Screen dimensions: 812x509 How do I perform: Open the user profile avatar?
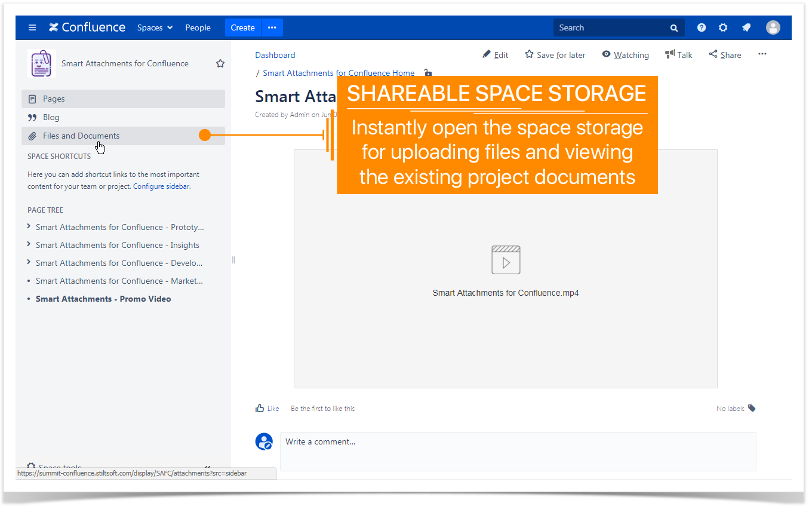[x=773, y=27]
